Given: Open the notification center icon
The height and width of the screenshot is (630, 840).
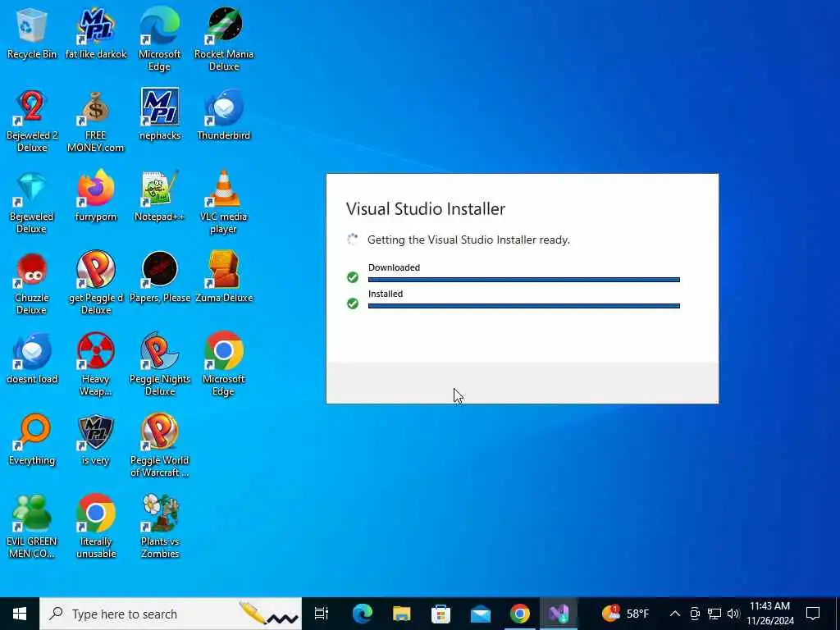Looking at the screenshot, I should tap(813, 614).
